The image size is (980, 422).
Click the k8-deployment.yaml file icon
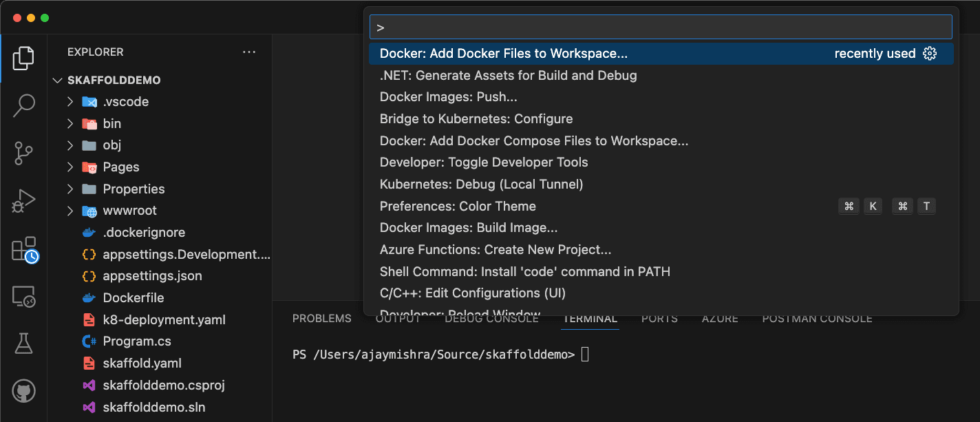tap(89, 320)
